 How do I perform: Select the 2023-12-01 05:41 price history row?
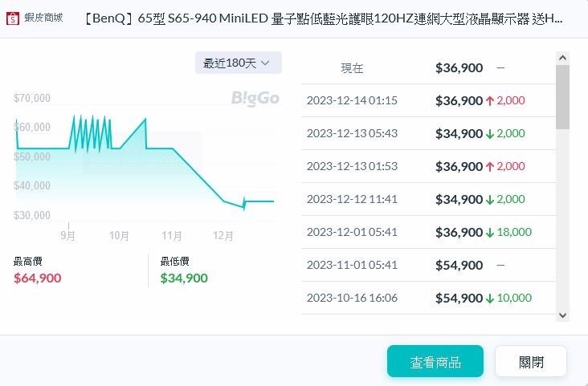pos(428,232)
